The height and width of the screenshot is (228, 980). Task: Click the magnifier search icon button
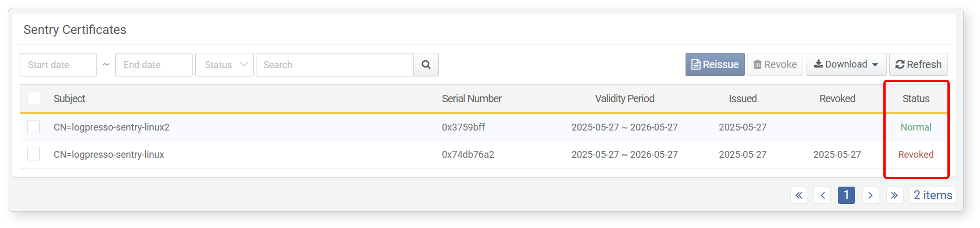pyautogui.click(x=426, y=65)
